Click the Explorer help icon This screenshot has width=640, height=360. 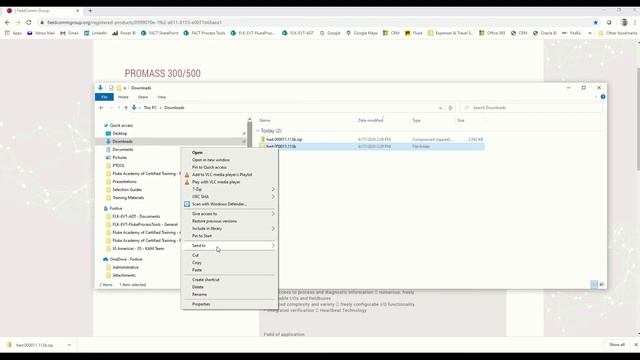603,97
